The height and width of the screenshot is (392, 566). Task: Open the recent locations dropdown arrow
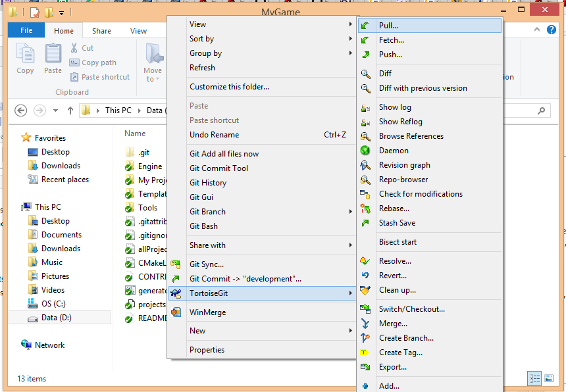(x=55, y=110)
